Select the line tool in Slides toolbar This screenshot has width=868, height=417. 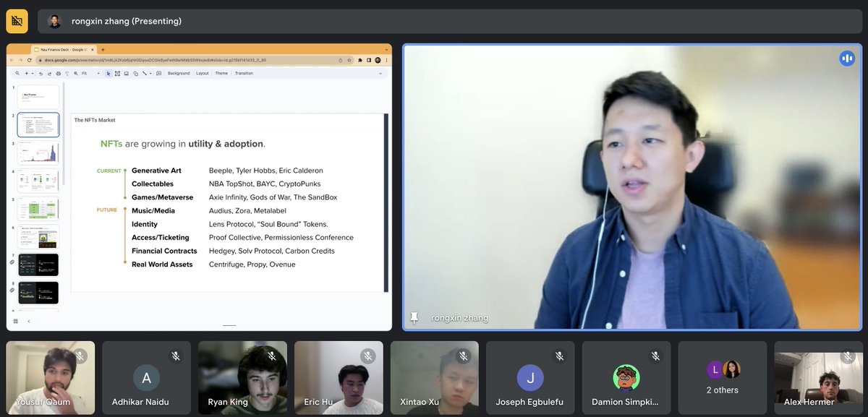click(x=144, y=73)
